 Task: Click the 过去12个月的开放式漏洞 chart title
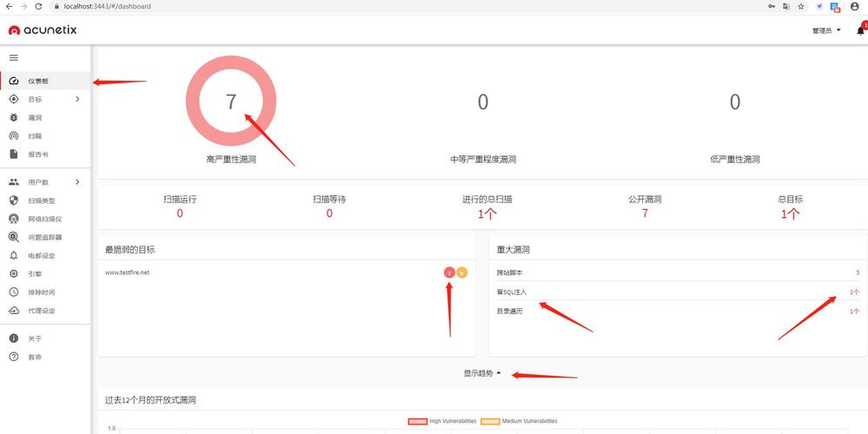tap(150, 400)
